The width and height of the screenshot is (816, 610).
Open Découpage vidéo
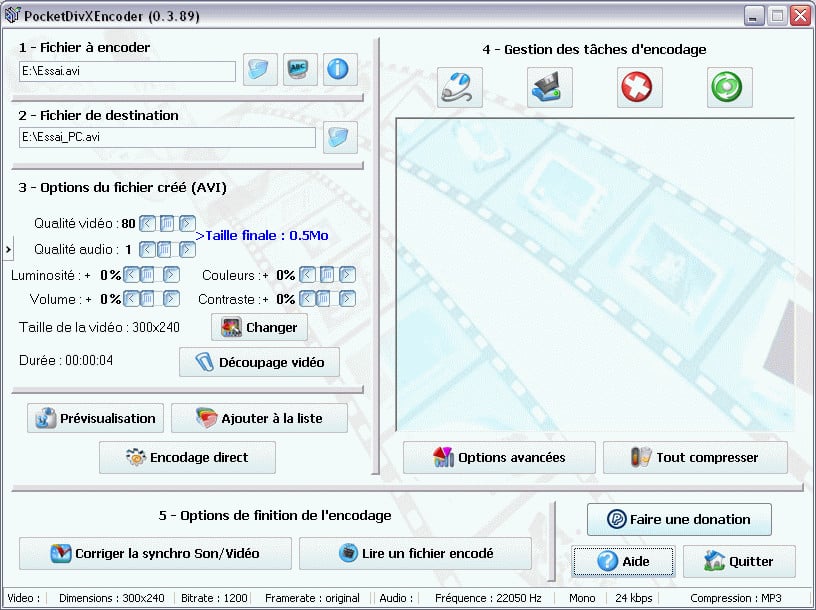click(x=259, y=362)
